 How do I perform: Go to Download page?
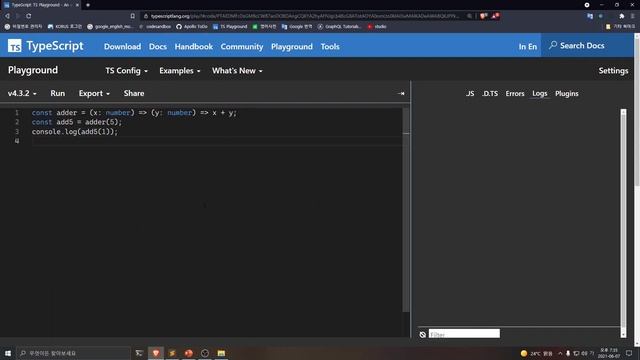tap(122, 47)
